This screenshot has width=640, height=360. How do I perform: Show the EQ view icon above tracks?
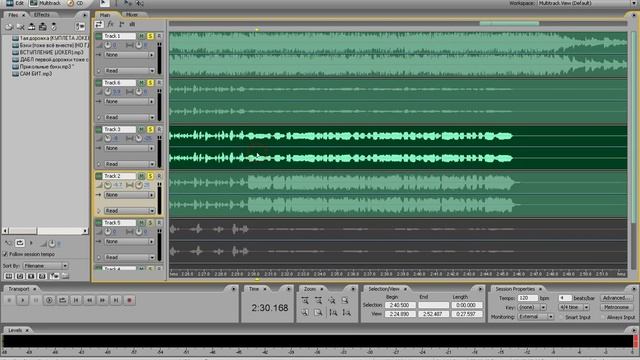click(x=132, y=24)
